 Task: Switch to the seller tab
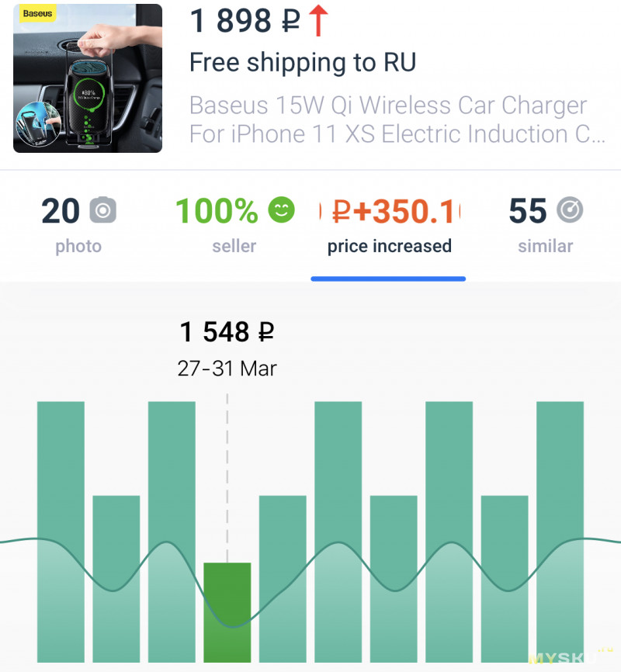pyautogui.click(x=234, y=225)
